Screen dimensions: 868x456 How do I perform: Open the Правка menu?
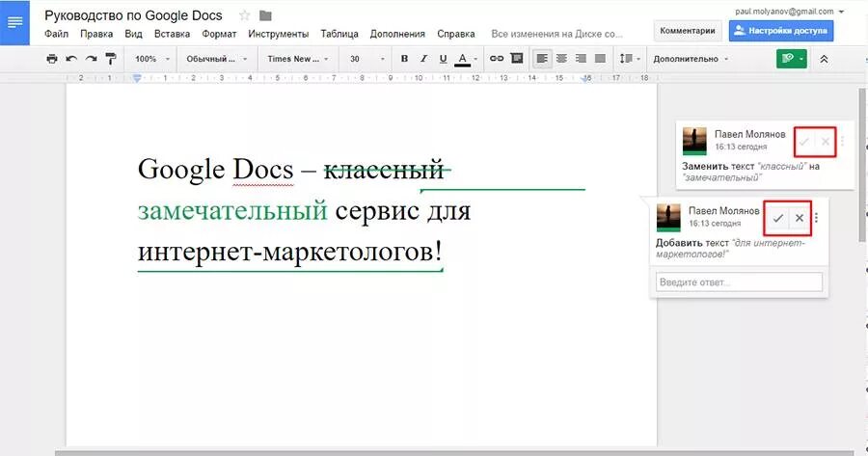click(x=96, y=34)
